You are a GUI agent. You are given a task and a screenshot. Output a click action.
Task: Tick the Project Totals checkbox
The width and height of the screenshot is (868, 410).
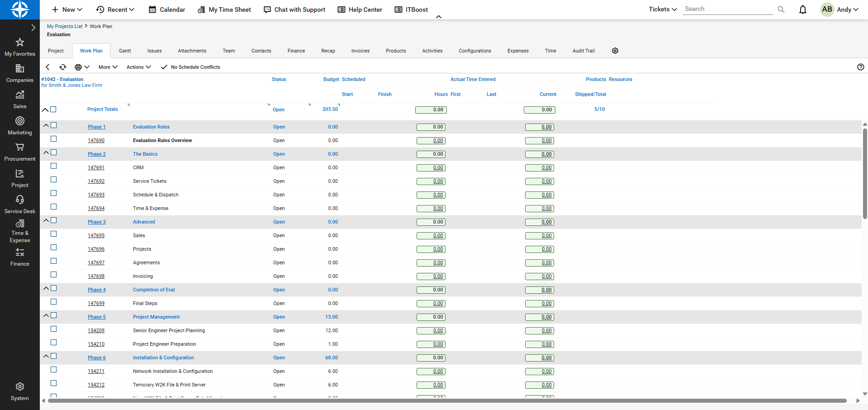[53, 110]
